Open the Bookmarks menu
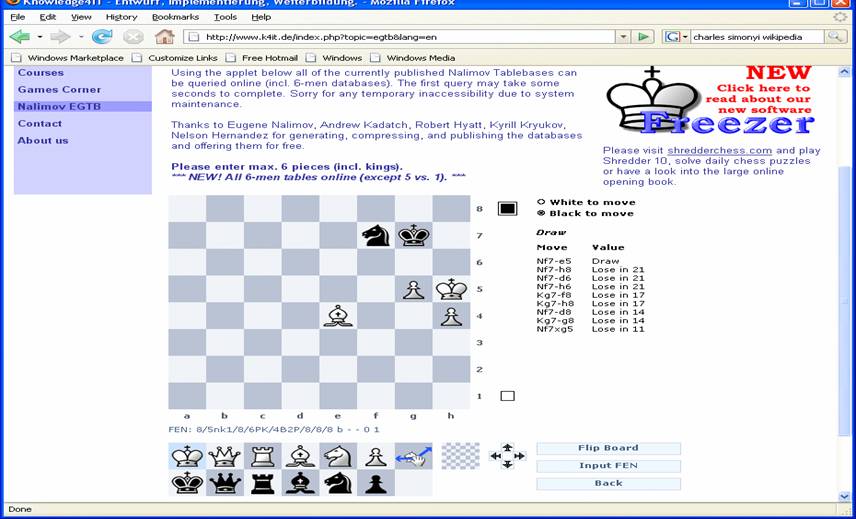 pyautogui.click(x=175, y=17)
